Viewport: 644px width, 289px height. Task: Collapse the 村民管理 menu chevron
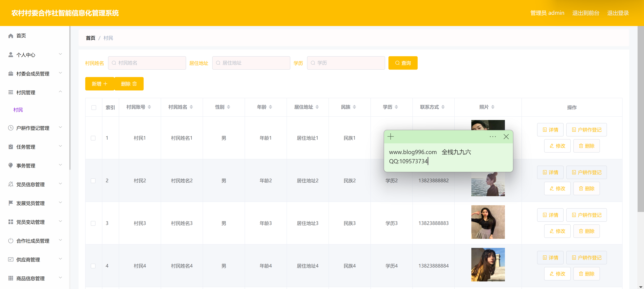[x=60, y=92]
